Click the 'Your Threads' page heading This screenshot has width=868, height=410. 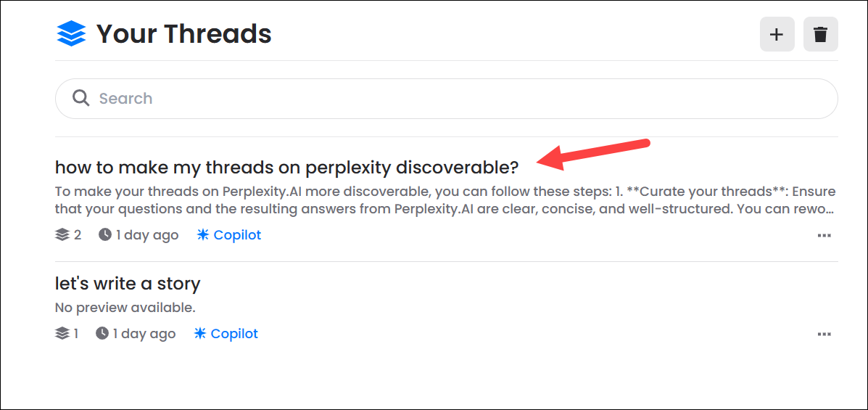point(183,34)
